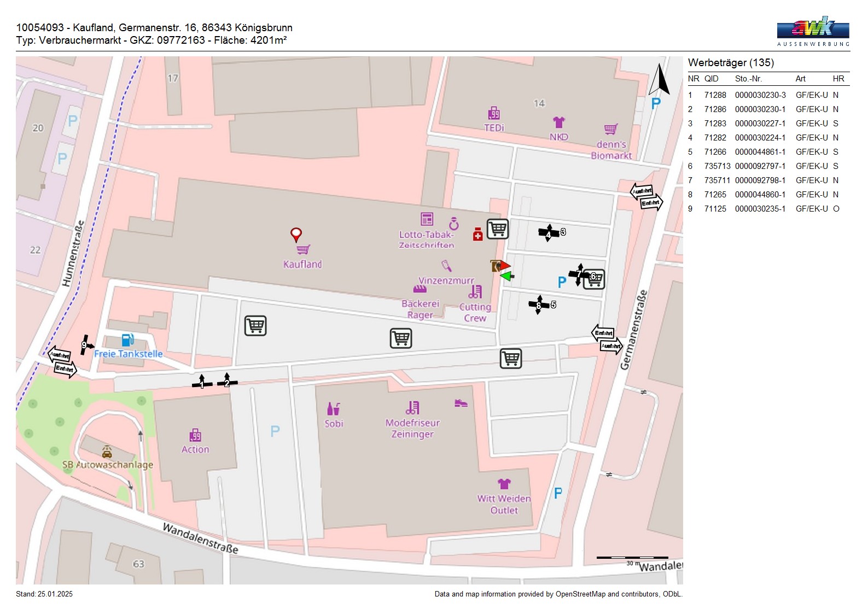
Task: Click the awk Aussenwerbung logo
Action: pos(813,31)
